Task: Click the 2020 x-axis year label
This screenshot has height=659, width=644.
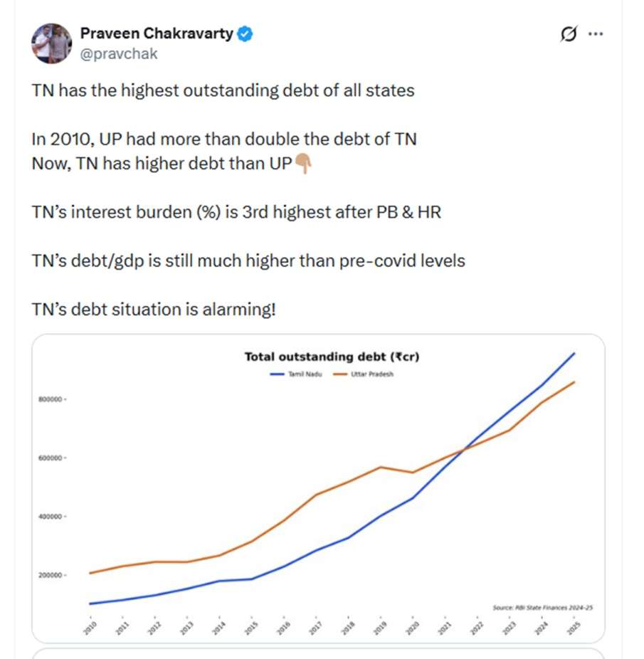Action: [x=412, y=628]
